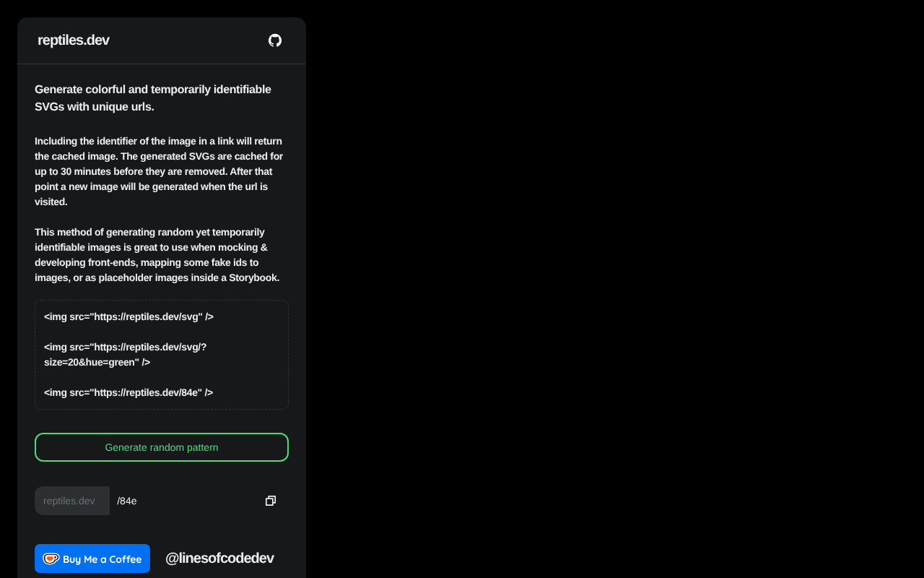Select the size=20&hue=green code example
Viewport: 924px width, 578px height.
(x=126, y=355)
